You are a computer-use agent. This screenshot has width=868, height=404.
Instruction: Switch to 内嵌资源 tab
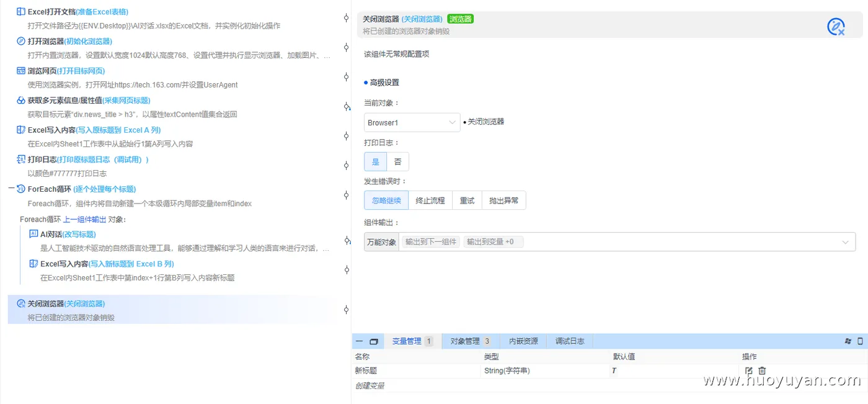tap(524, 341)
